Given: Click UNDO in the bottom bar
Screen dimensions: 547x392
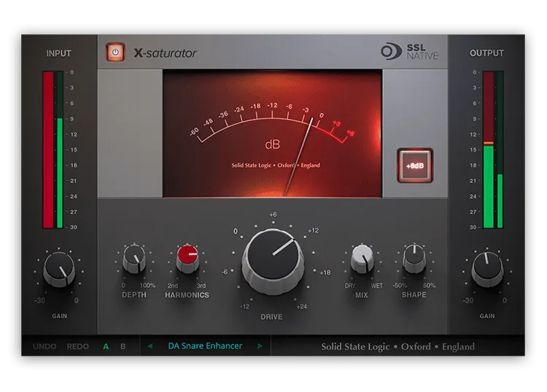Looking at the screenshot, I should pos(44,346).
